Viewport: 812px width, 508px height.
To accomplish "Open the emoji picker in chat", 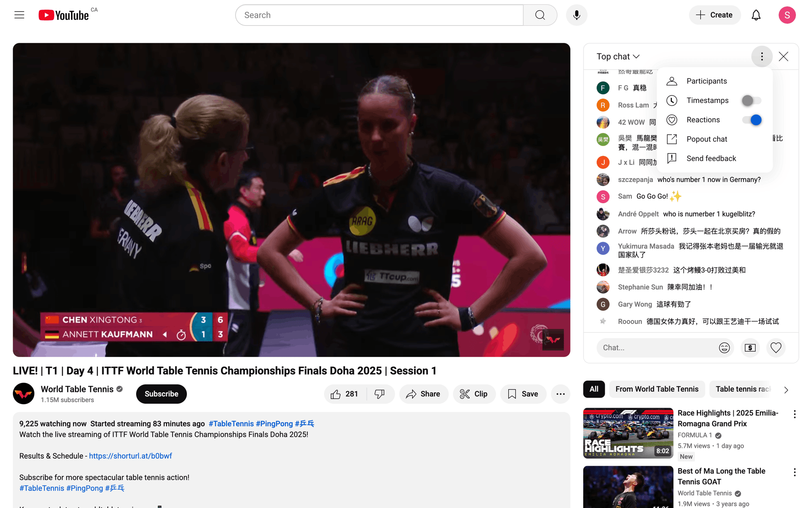I will coord(724,348).
